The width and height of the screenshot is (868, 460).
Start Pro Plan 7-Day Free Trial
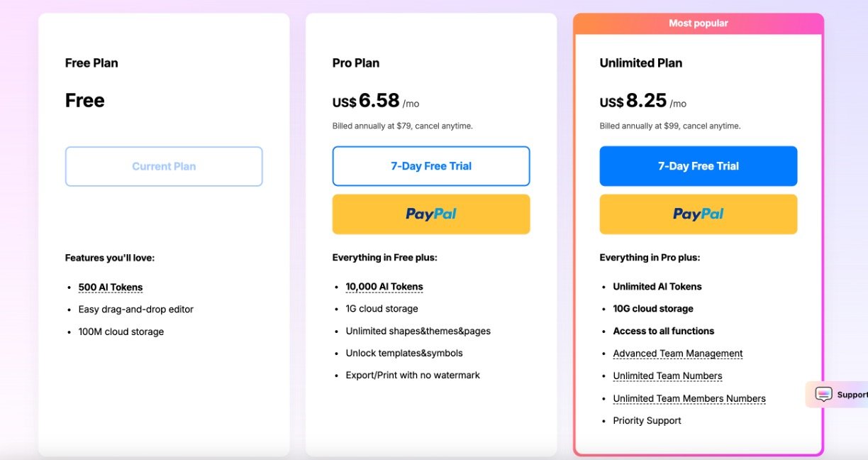(431, 166)
